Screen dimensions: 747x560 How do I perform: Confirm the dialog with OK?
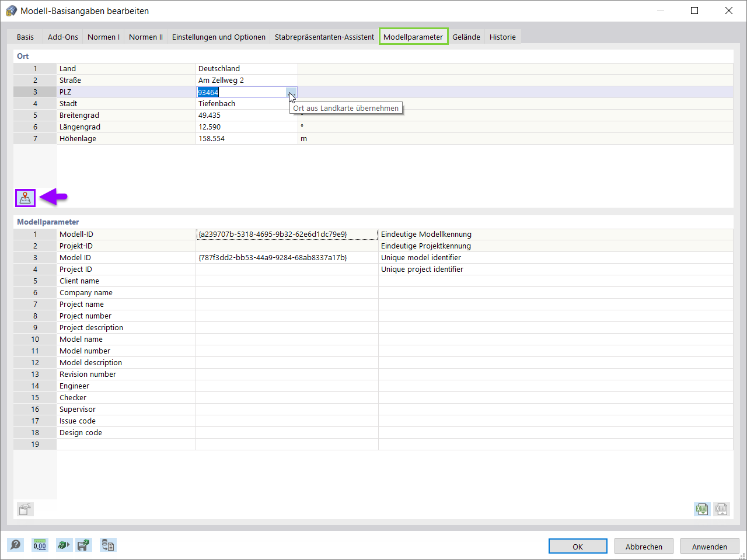(578, 547)
